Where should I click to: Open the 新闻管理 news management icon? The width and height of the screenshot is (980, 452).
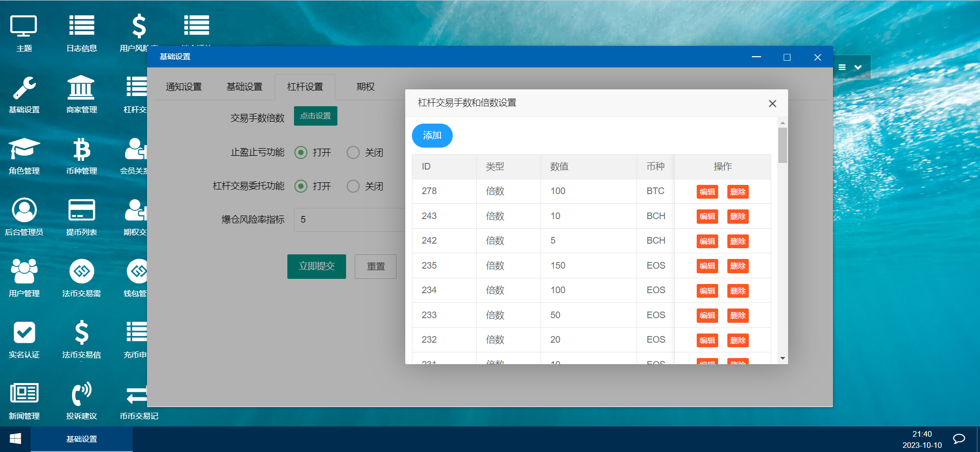click(24, 400)
